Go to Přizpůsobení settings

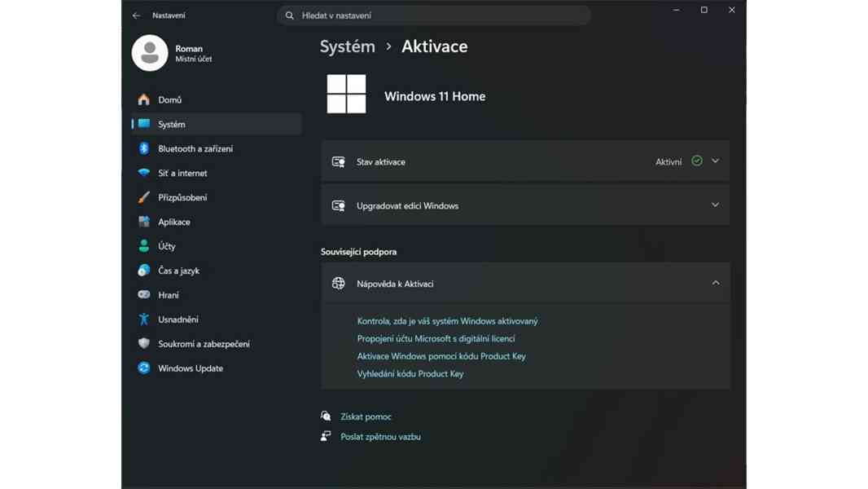(217, 197)
